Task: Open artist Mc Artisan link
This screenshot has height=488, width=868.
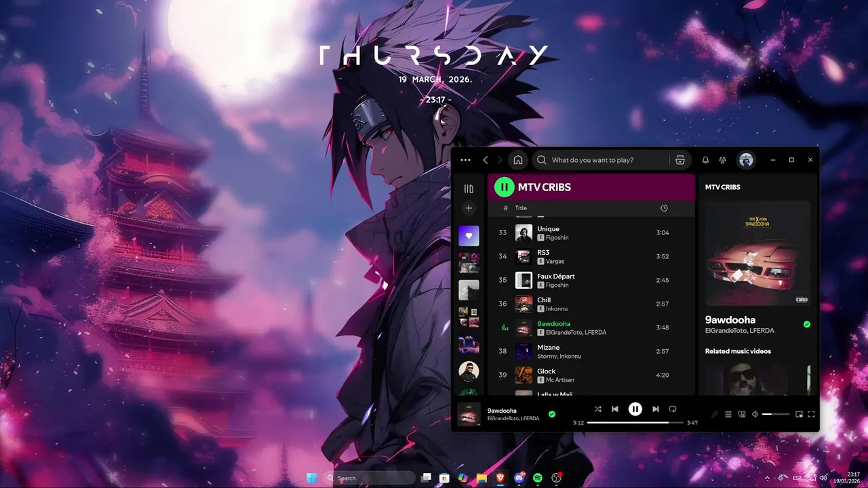Action: point(559,380)
